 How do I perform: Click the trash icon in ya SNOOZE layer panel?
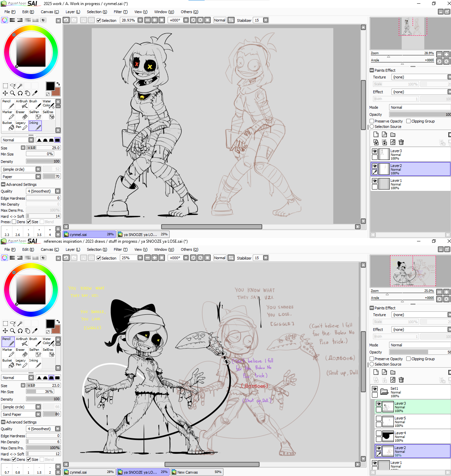pyautogui.click(x=401, y=380)
